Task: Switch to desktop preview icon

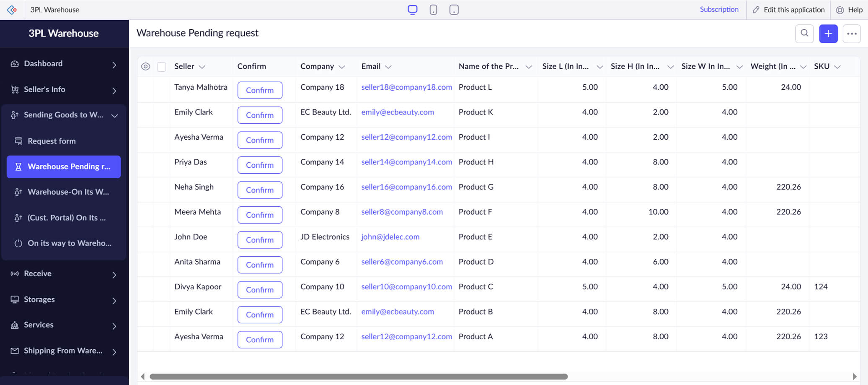Action: pos(412,10)
